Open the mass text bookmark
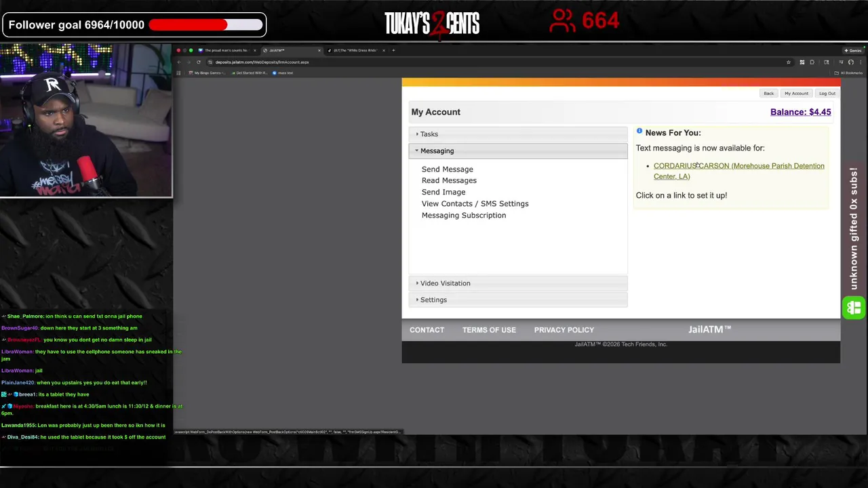This screenshot has width=868, height=488. 282,73
